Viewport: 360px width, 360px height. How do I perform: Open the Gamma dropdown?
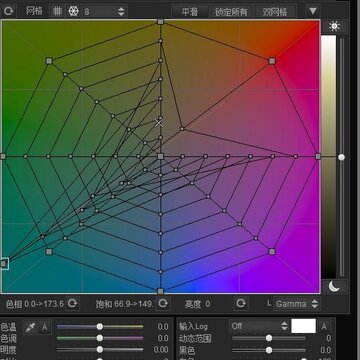click(x=296, y=304)
